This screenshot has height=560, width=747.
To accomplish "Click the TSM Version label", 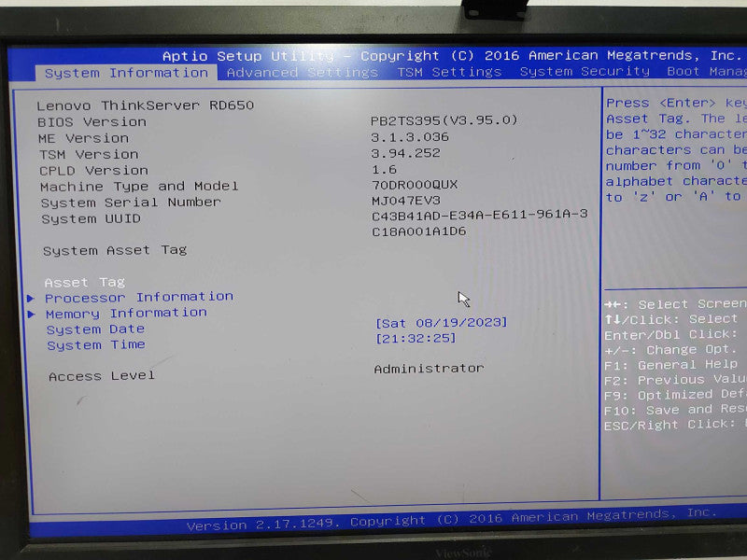I will pyautogui.click(x=89, y=155).
